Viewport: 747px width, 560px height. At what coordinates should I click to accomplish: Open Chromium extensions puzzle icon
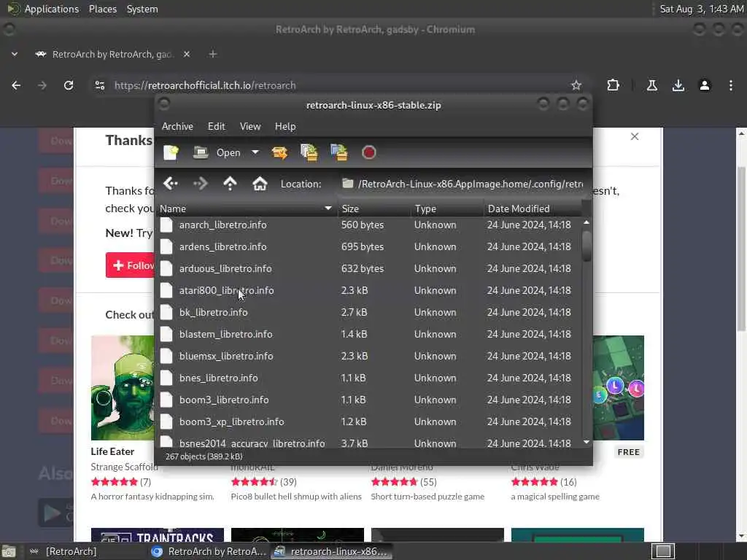coord(613,85)
